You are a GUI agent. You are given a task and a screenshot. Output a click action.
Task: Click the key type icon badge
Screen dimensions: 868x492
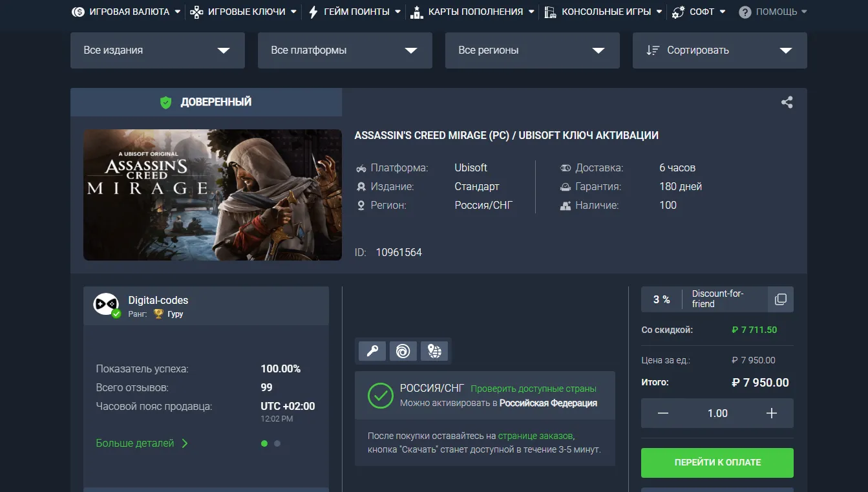coord(372,351)
